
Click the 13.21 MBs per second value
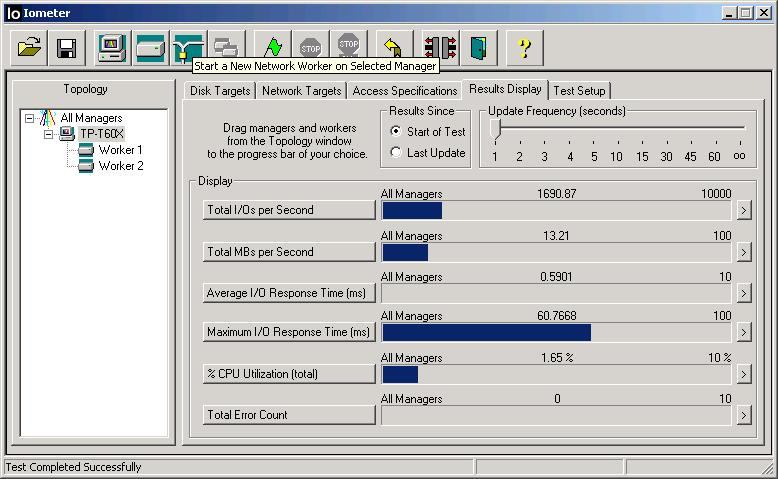pos(556,236)
